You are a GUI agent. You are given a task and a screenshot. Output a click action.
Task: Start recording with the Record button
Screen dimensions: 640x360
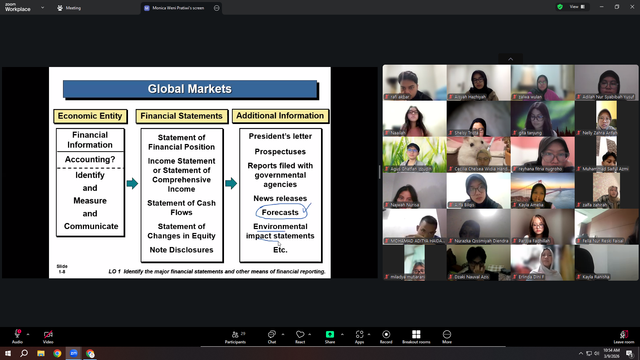(386, 337)
